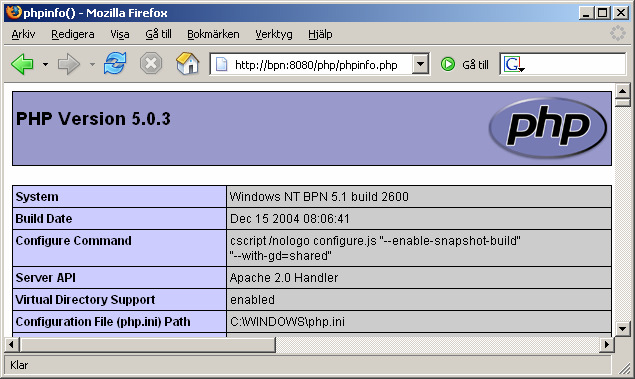Click the C:\WINDOWS\php.ini value
635x379 pixels.
[x=287, y=322]
